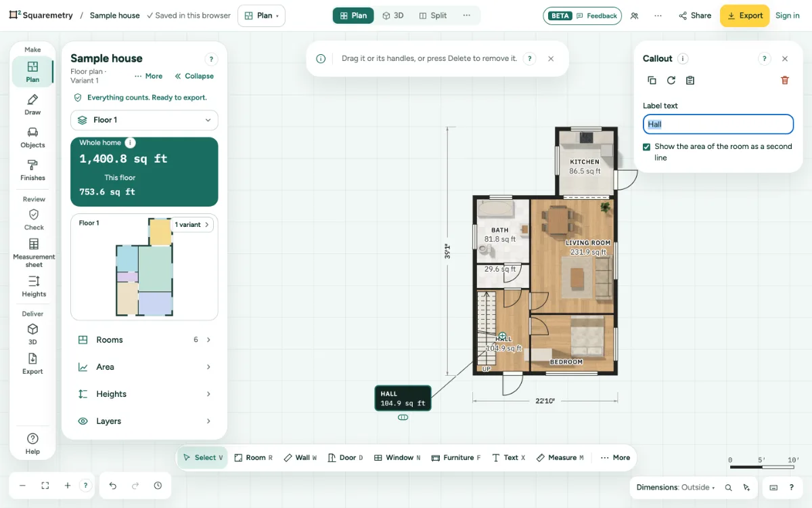Viewport: 812px width, 508px height.
Task: Click the rotate icon in Callout panel
Action: coord(671,80)
